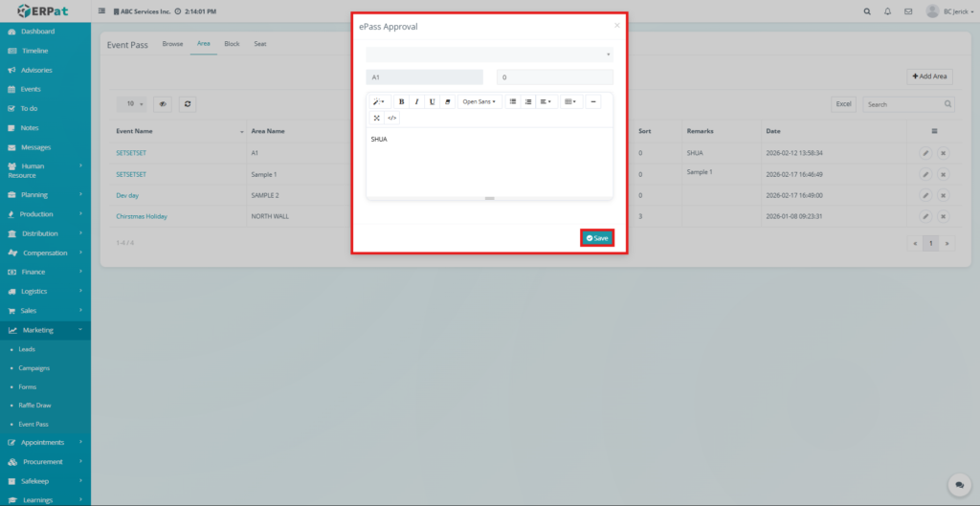Open Advisories from the sidebar
The width and height of the screenshot is (980, 506).
(36, 70)
